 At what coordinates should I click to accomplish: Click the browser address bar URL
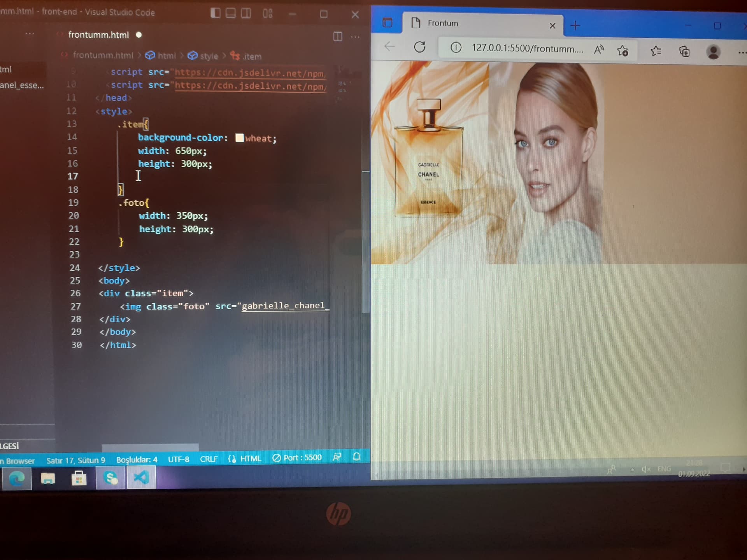tap(527, 49)
